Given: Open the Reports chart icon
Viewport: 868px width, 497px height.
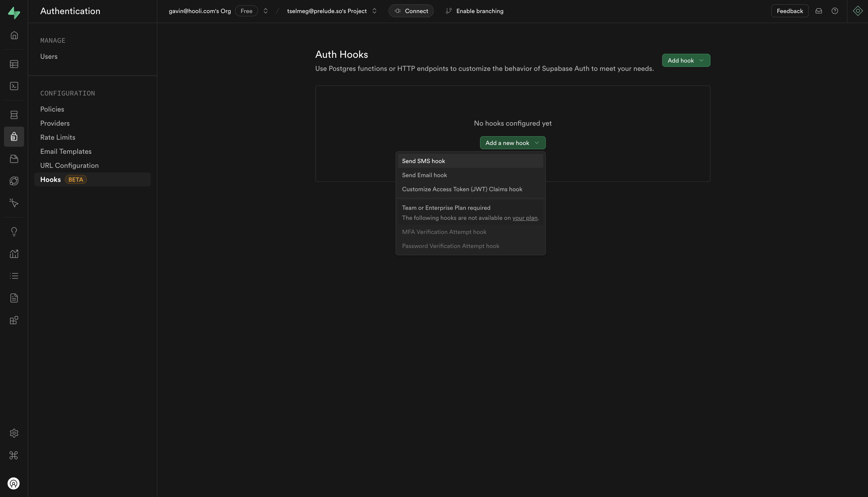Looking at the screenshot, I should point(14,254).
